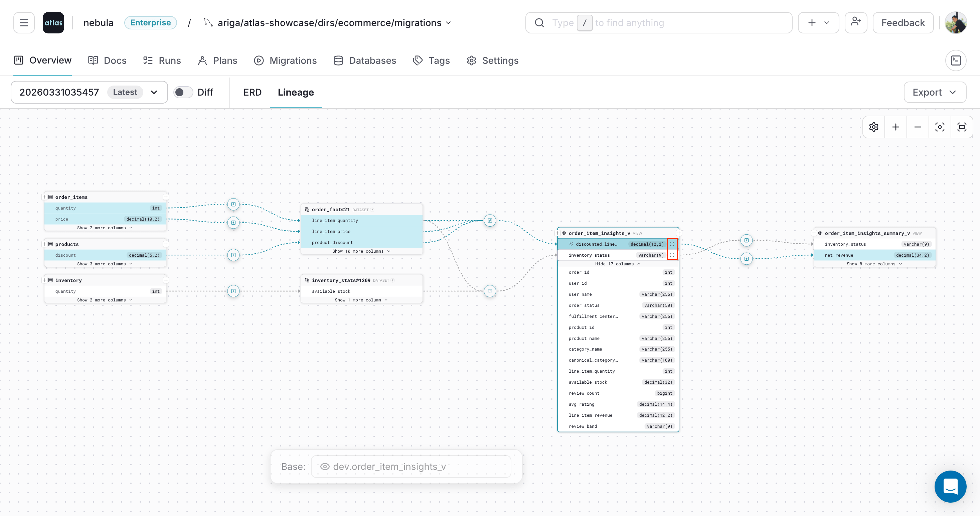Switch to the ERD tab
This screenshot has width=980, height=516.
(x=252, y=92)
